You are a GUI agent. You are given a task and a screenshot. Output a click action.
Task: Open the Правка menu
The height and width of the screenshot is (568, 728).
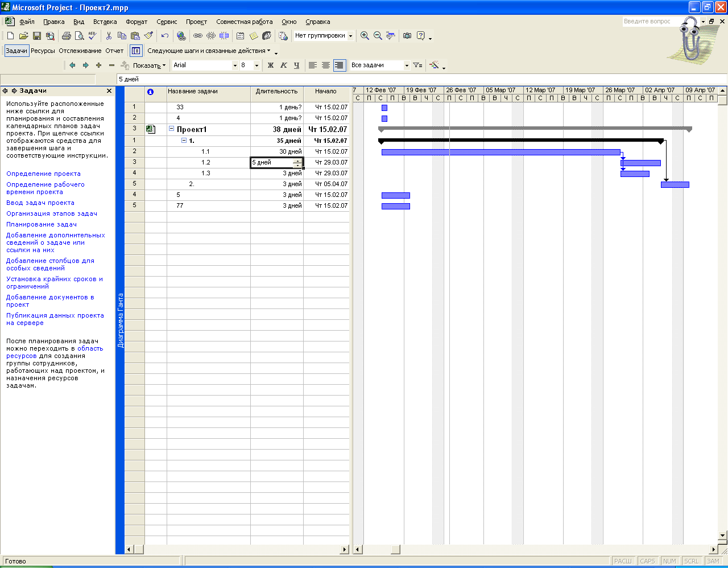[54, 22]
